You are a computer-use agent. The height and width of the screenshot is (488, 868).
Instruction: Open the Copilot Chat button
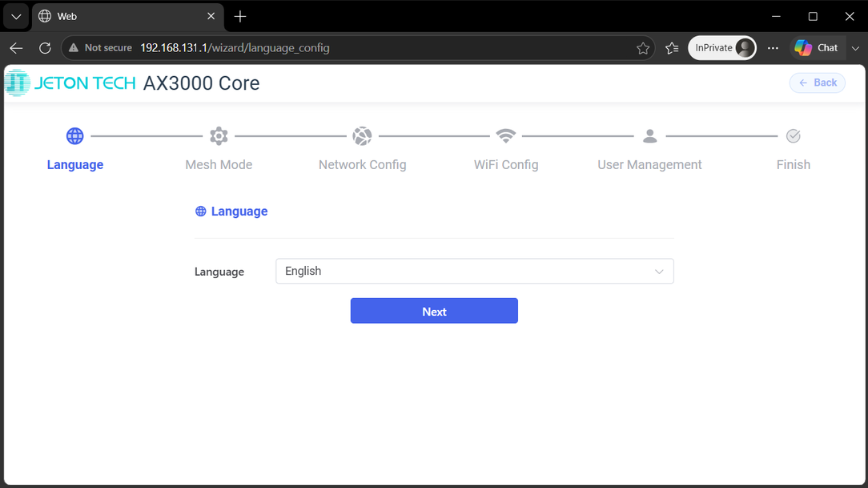tap(816, 48)
